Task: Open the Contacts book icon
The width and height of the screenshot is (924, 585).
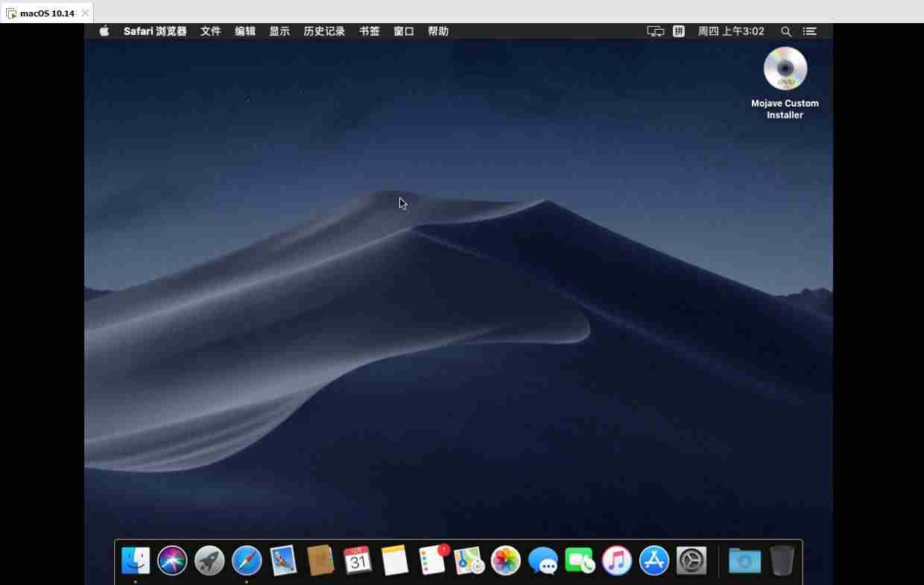Action: pyautogui.click(x=320, y=560)
